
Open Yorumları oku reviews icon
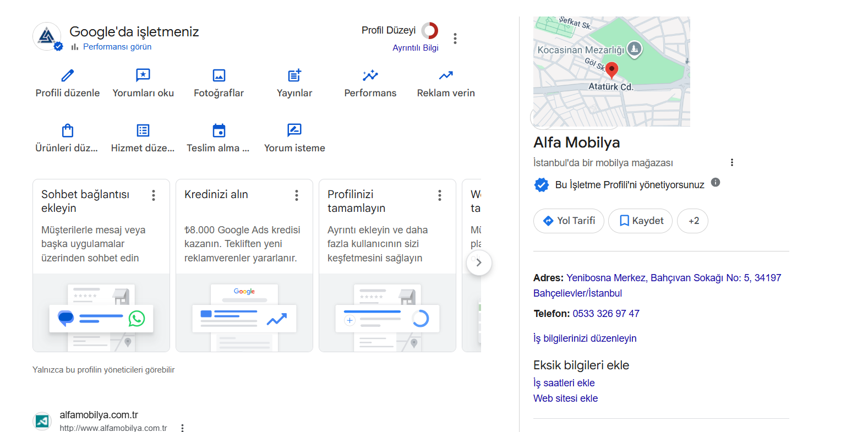pyautogui.click(x=143, y=75)
